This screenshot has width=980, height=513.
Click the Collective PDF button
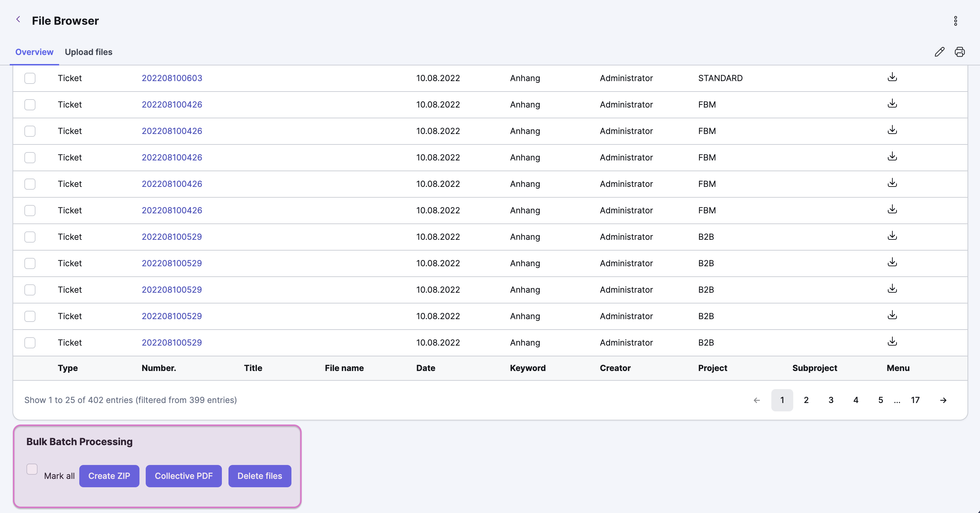click(184, 476)
